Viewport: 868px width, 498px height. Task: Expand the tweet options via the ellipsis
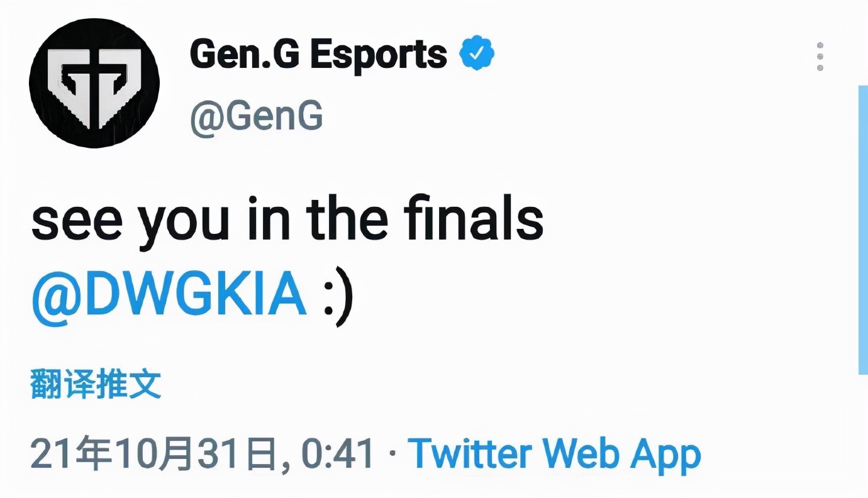[x=820, y=57]
